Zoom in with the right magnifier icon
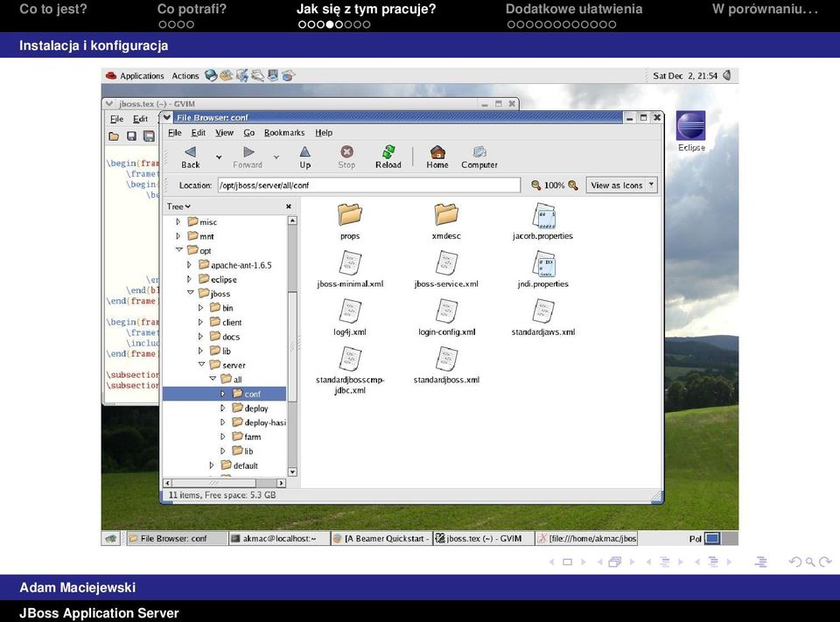840x622 pixels. [x=572, y=185]
